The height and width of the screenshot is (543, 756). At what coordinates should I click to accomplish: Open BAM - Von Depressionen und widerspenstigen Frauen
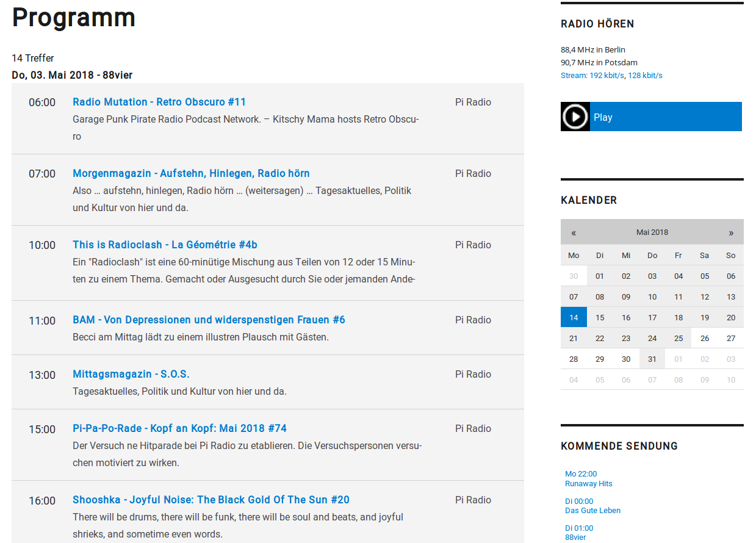tap(209, 320)
